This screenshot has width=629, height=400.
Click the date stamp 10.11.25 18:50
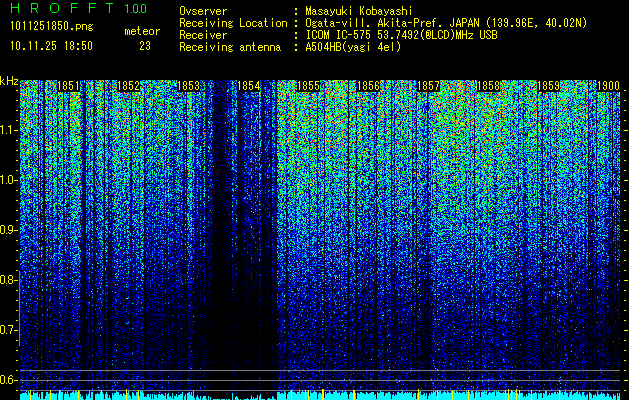[52, 46]
